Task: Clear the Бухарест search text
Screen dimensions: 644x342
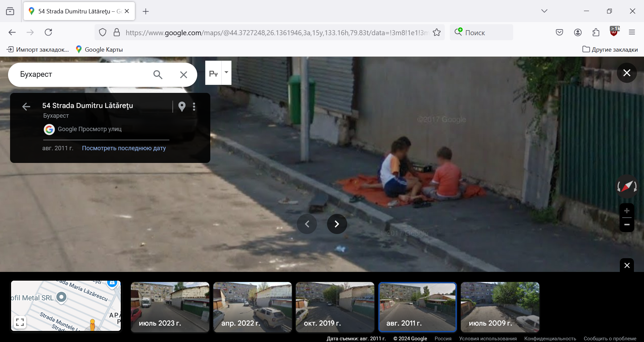Action: 183,74
